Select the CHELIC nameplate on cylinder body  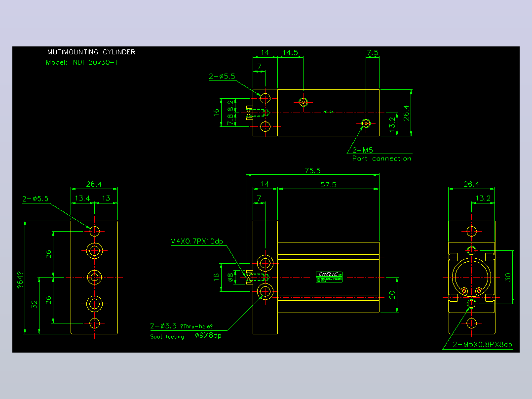point(329,277)
